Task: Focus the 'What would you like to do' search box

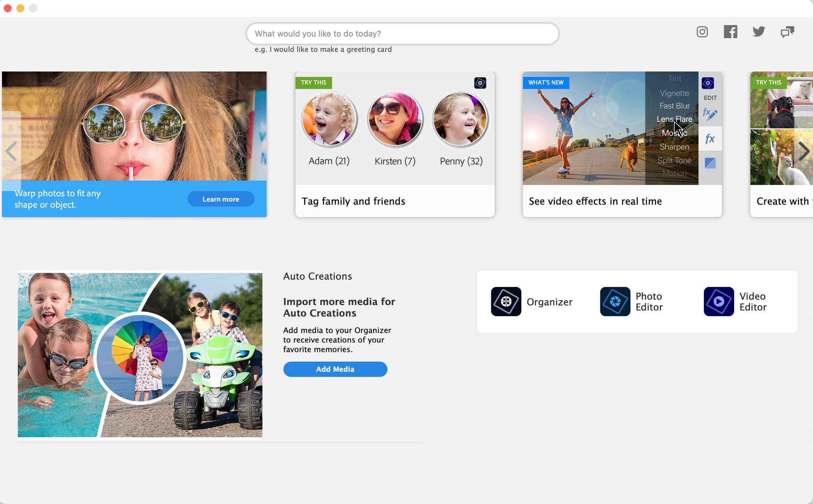Action: pos(402,34)
